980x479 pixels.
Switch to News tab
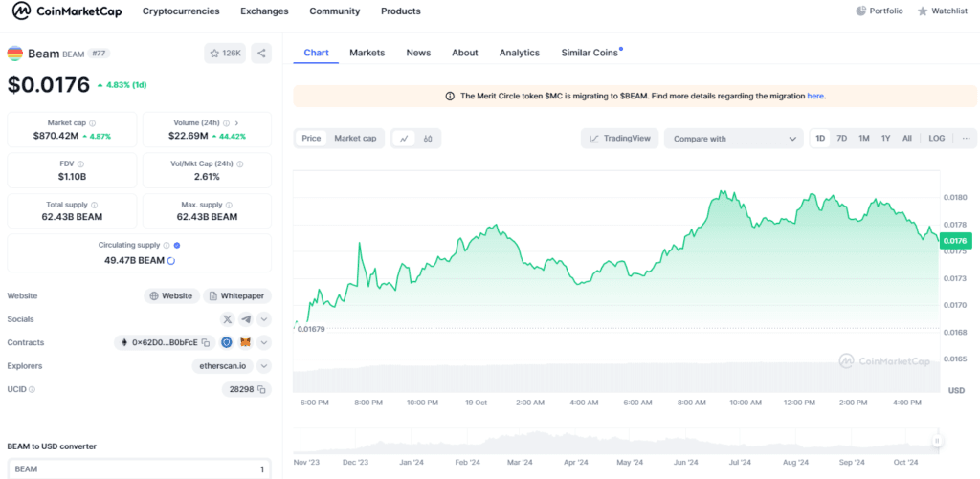coord(418,53)
